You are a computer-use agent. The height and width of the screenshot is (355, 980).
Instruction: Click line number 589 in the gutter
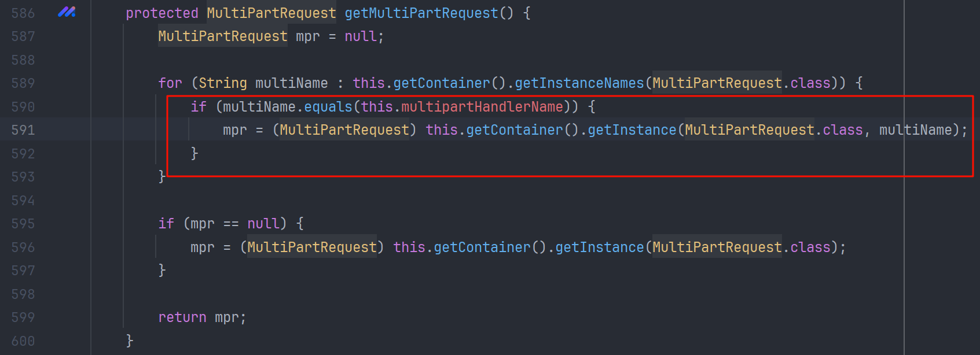point(23,83)
